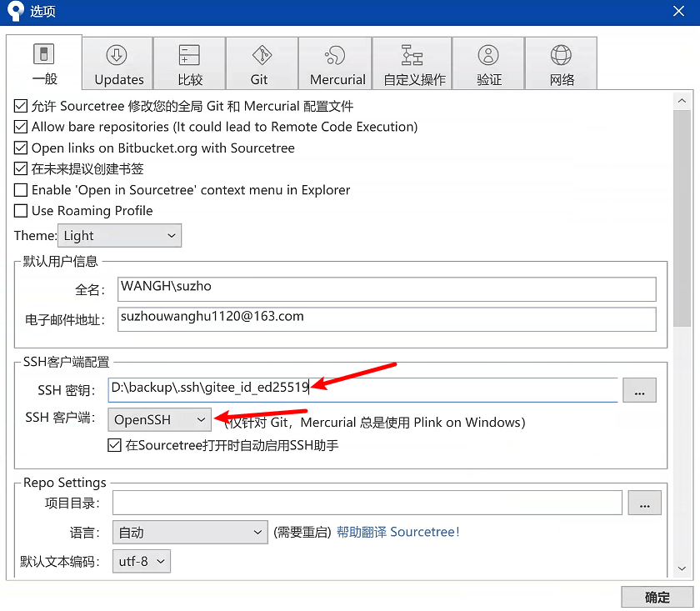Switch to the Mercurial tab icon

tap(335, 55)
